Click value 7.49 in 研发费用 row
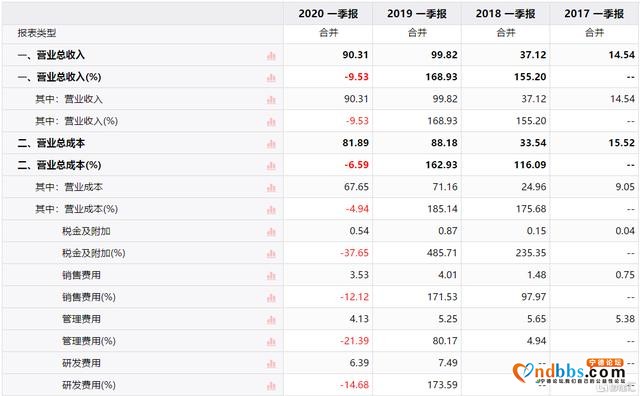Image resolution: width=640 pixels, height=396 pixels. (x=448, y=364)
